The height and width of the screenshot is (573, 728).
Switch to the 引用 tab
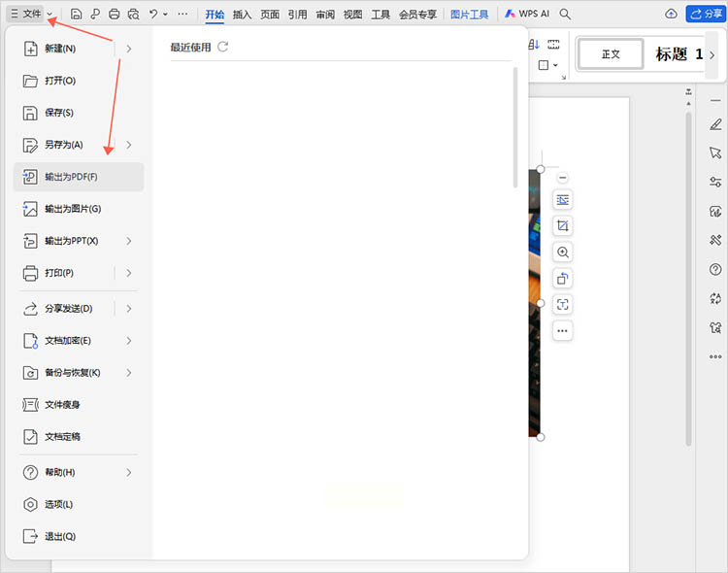(x=297, y=15)
